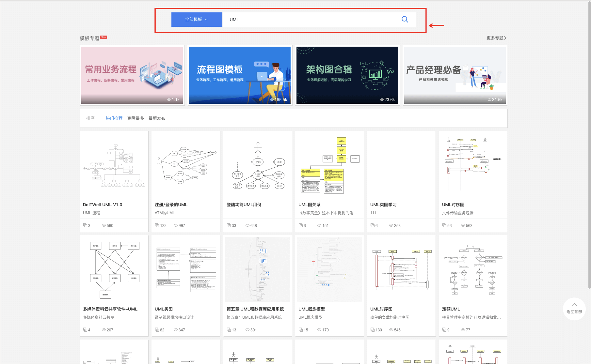Click clone icon on 录制视频模块接口设计 card
The height and width of the screenshot is (364, 591).
pyautogui.click(x=157, y=330)
